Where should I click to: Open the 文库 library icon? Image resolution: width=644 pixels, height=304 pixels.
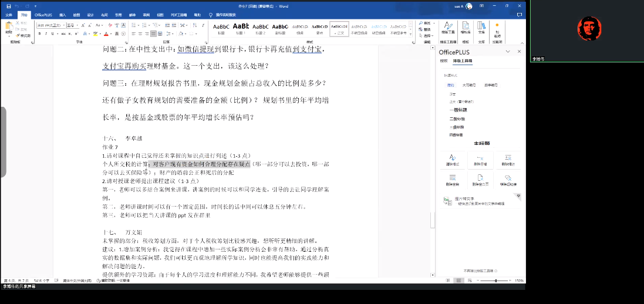tap(481, 28)
